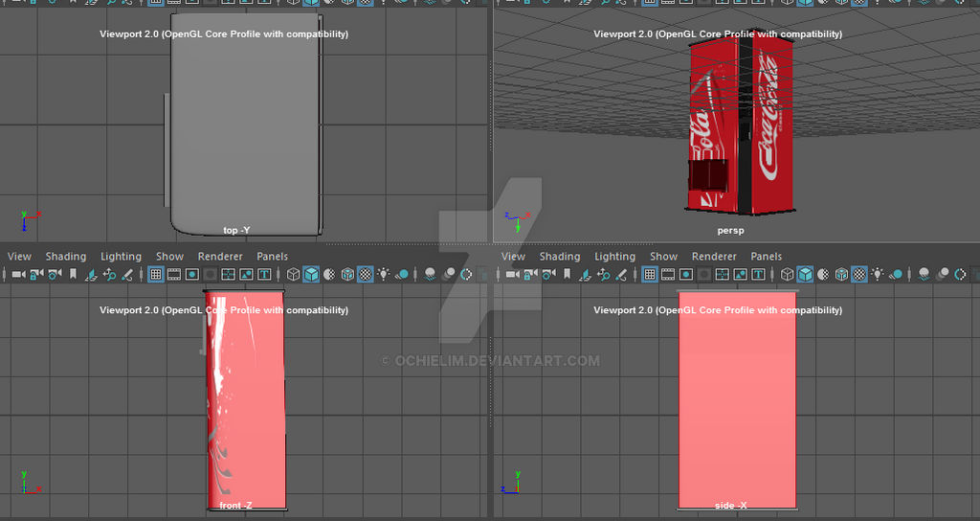Toggle Ambient Occlusion icon in front view panel
Screen dimensions: 980x521
(430, 274)
